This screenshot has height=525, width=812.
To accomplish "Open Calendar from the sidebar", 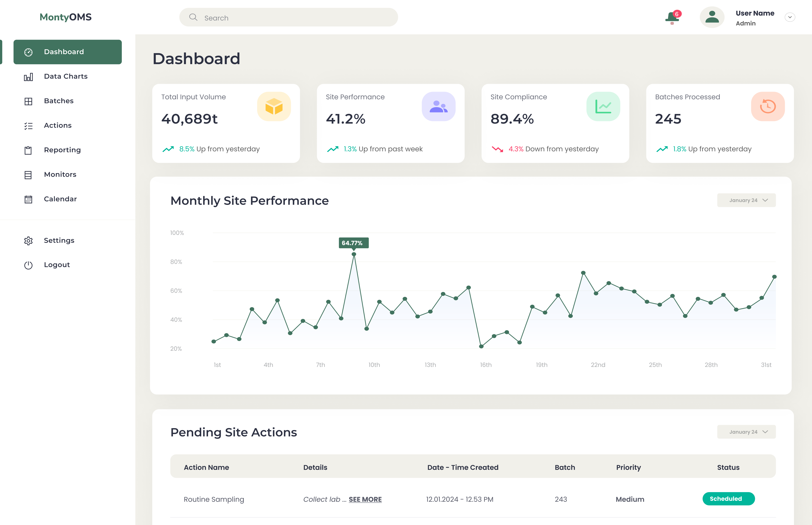I will (x=60, y=199).
